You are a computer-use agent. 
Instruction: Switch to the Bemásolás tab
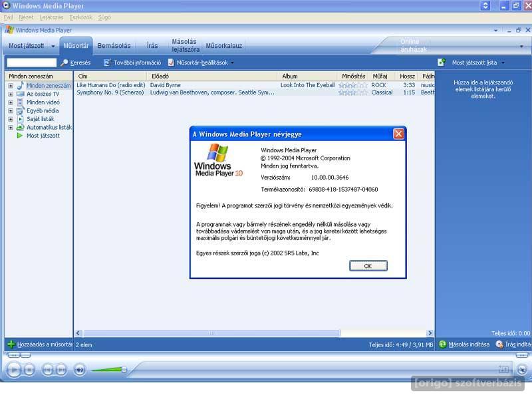(x=114, y=46)
